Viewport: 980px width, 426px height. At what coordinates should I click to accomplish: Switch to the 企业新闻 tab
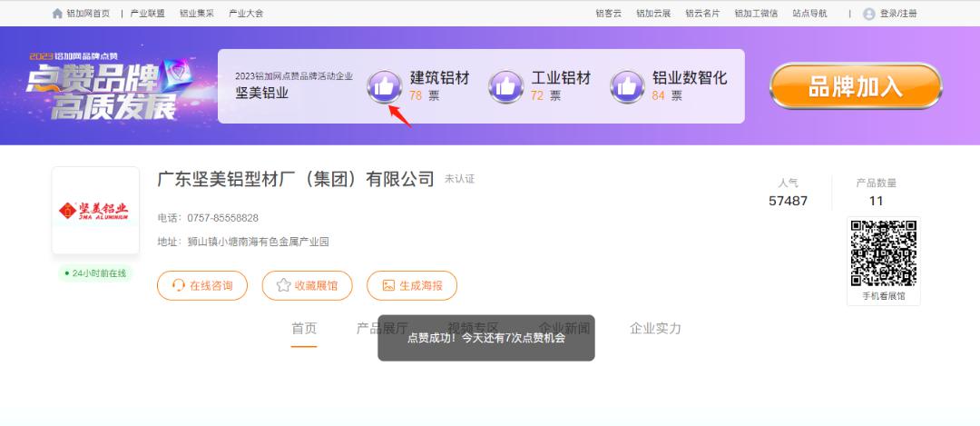(564, 329)
